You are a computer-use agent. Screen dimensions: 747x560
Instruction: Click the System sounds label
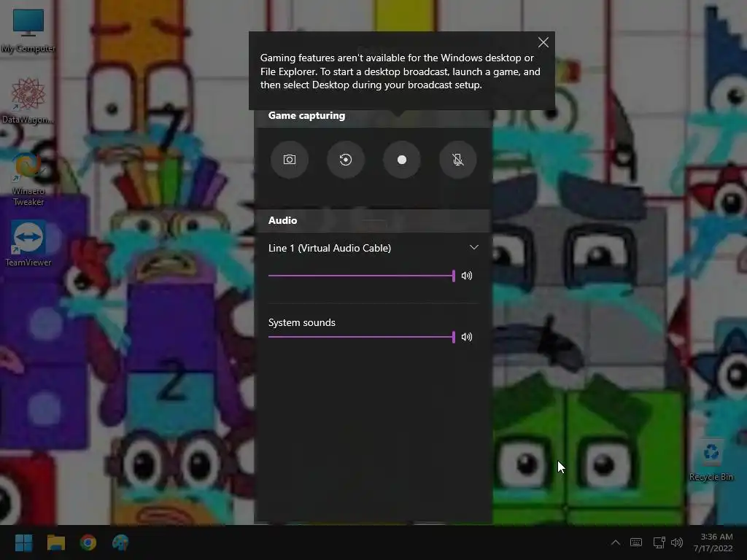pyautogui.click(x=301, y=322)
